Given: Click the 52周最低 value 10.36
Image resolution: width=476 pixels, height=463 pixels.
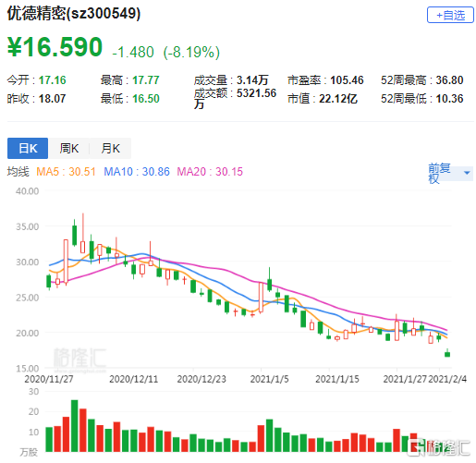Looking at the screenshot, I should point(449,99).
